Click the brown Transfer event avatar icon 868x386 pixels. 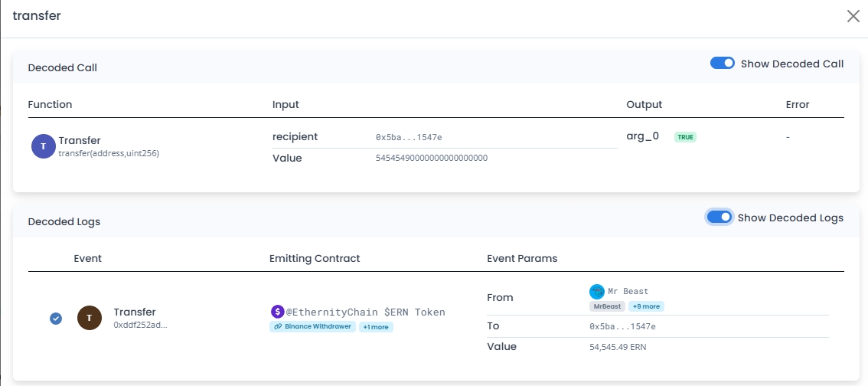(x=90, y=318)
